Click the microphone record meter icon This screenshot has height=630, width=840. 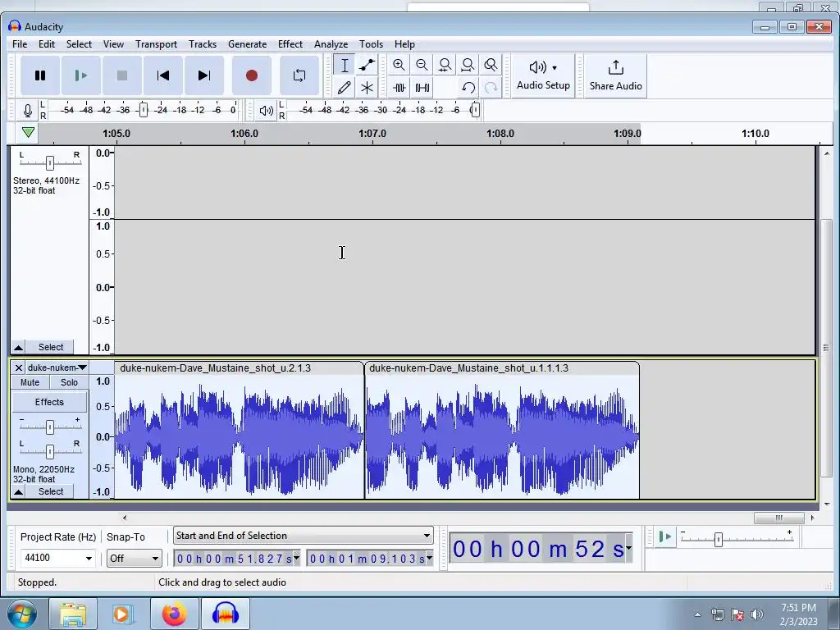pyautogui.click(x=28, y=111)
